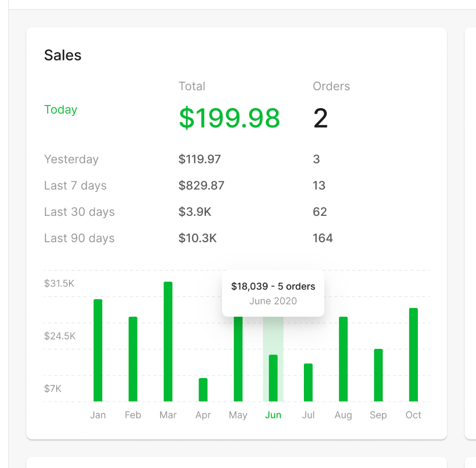The image size is (476, 468).
Task: Click the February sales bar
Action: pos(133,359)
